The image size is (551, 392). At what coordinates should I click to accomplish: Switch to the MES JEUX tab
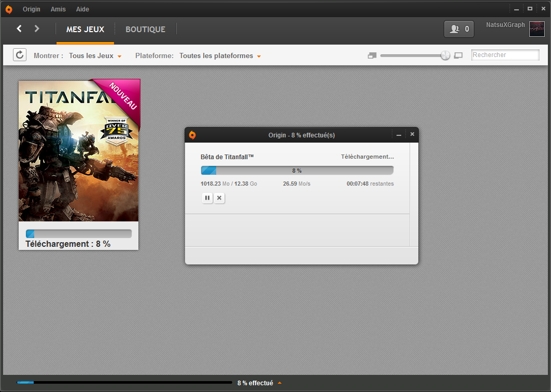point(86,30)
